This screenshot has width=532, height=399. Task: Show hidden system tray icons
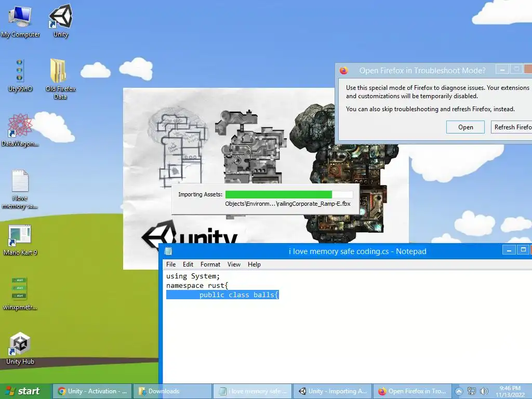click(459, 391)
